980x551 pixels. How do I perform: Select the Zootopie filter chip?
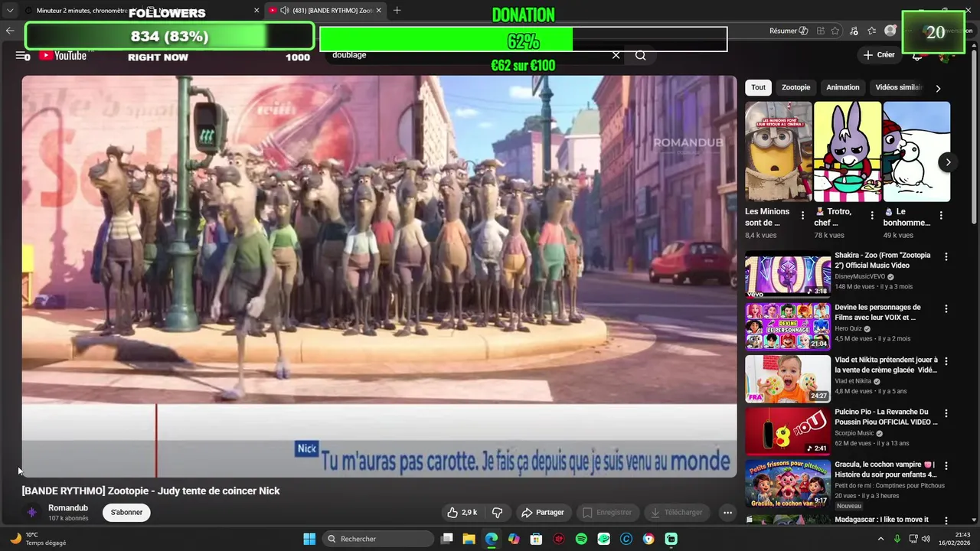pyautogui.click(x=795, y=87)
